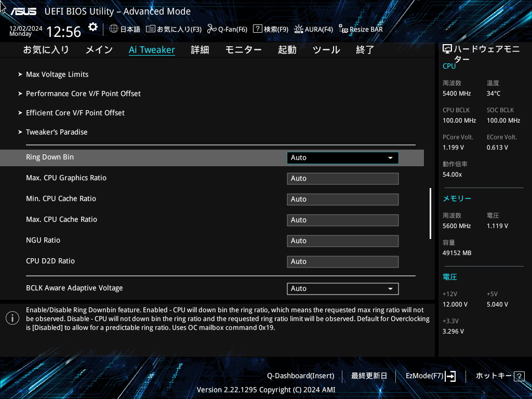The height and width of the screenshot is (399, 532).
Task: Click the 電圧 section heading
Action: coord(449,277)
